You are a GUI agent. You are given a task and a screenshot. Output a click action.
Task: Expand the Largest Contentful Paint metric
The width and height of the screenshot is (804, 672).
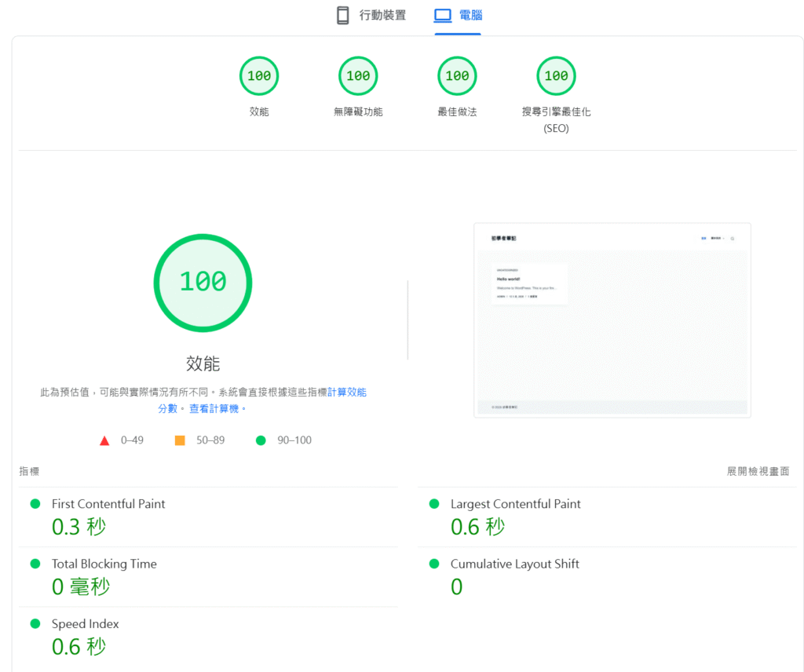pyautogui.click(x=515, y=504)
